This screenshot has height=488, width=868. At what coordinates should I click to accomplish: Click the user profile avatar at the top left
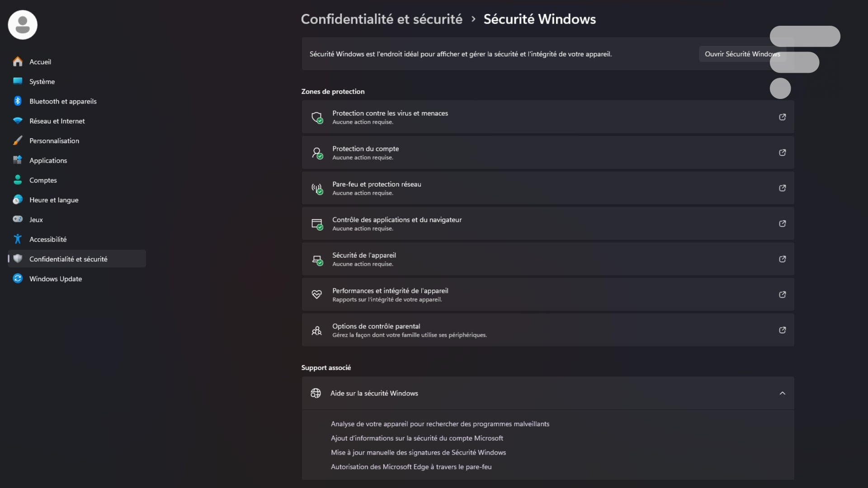click(x=22, y=24)
